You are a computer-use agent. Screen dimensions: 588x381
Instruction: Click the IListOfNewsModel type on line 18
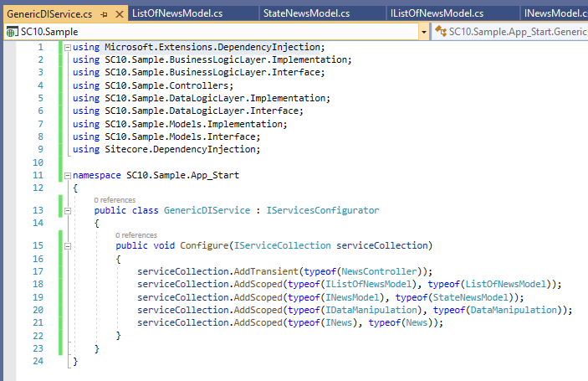368,284
